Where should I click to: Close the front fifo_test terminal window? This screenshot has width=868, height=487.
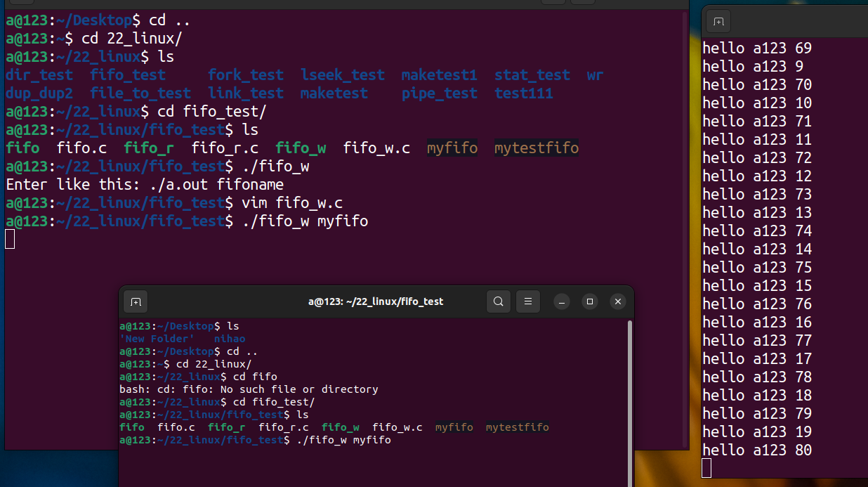pos(618,301)
